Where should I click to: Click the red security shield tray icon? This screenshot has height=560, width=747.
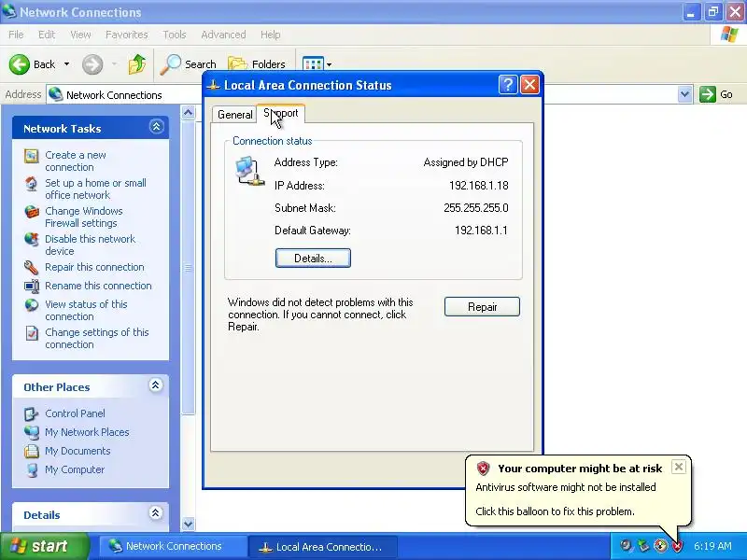(x=677, y=546)
